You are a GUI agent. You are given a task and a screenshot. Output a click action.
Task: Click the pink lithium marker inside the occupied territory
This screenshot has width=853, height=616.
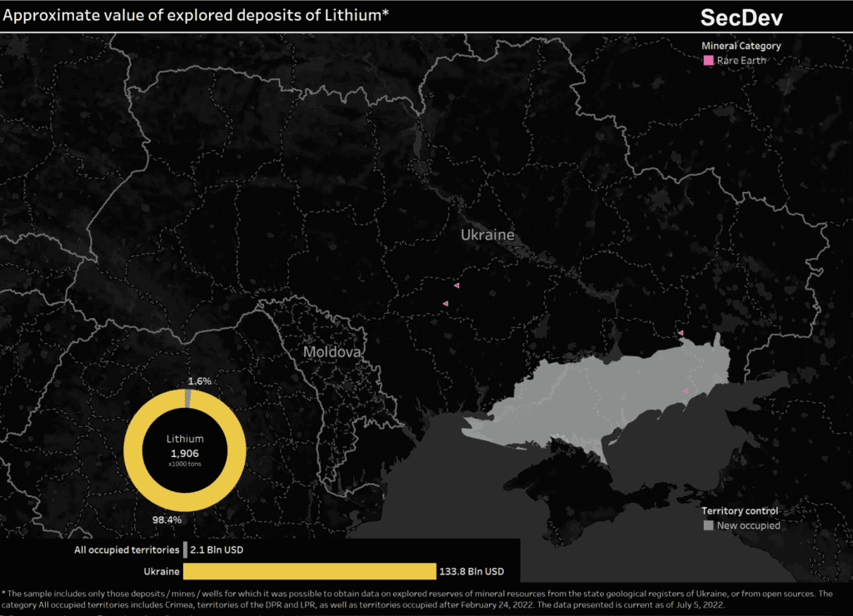click(x=686, y=390)
